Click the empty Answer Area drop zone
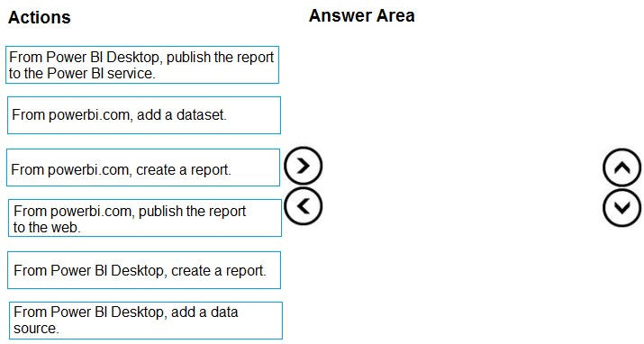This screenshot has width=644, height=344. (x=462, y=185)
